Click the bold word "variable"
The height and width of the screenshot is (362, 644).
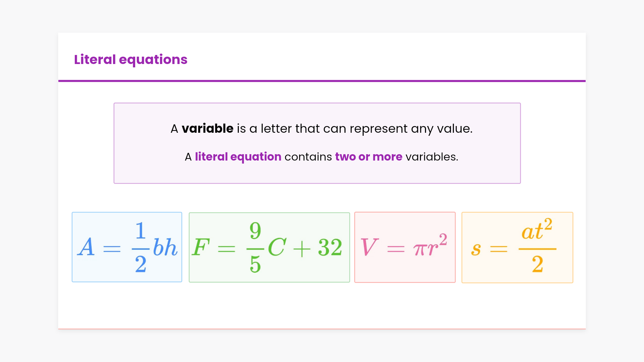(x=207, y=129)
